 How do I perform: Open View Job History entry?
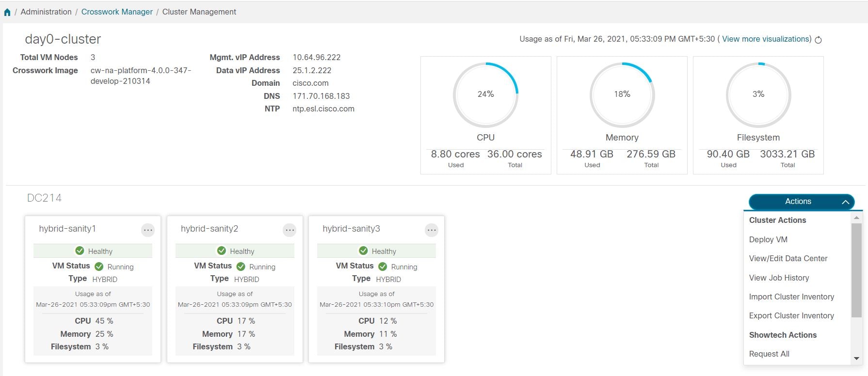click(779, 278)
